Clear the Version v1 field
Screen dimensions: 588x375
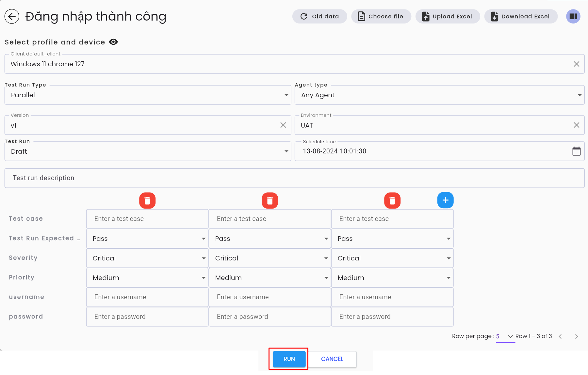(x=283, y=125)
